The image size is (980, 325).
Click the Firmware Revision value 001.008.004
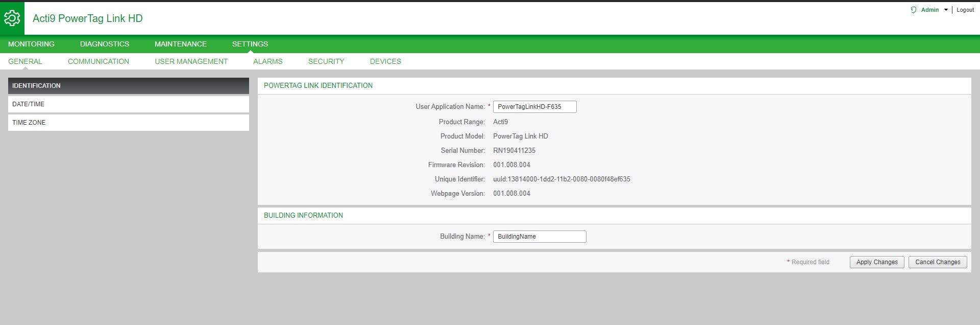511,165
